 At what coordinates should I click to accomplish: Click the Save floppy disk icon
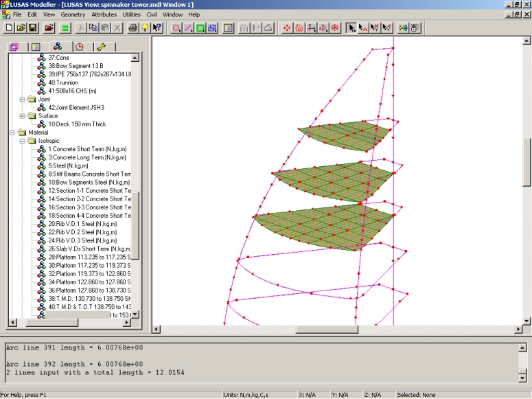click(x=32, y=28)
